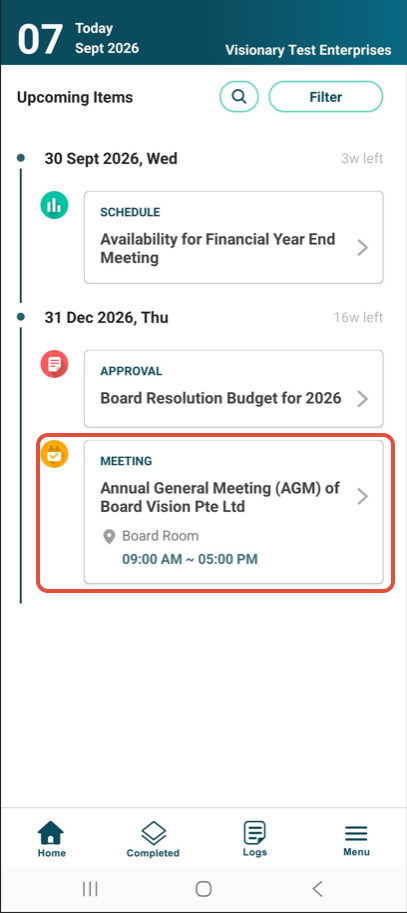Switch to the Completed tab
The image size is (407, 913).
point(153,840)
